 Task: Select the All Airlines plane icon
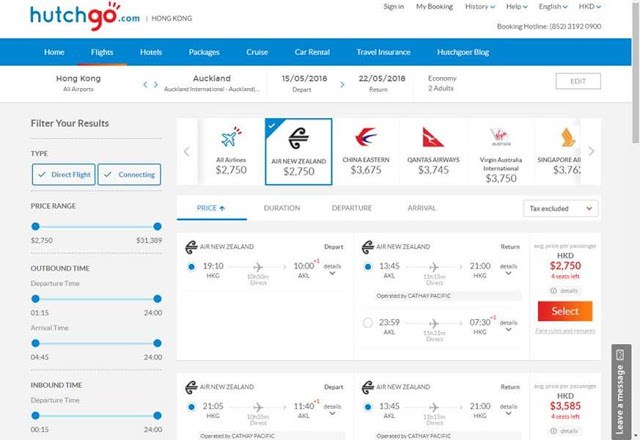231,137
